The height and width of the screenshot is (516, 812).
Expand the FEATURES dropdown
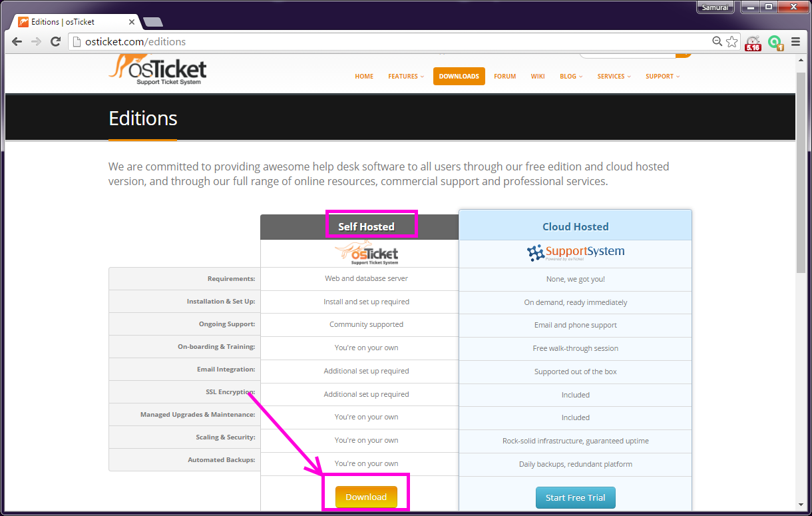click(403, 76)
